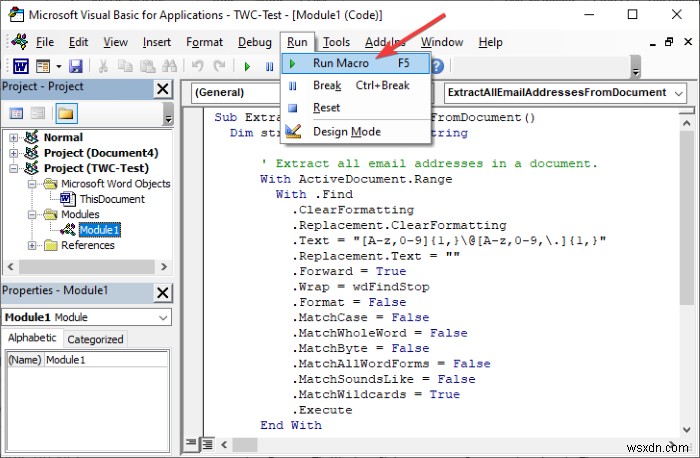Restore the inner code window
The width and height of the screenshot is (700, 458).
tap(669, 42)
